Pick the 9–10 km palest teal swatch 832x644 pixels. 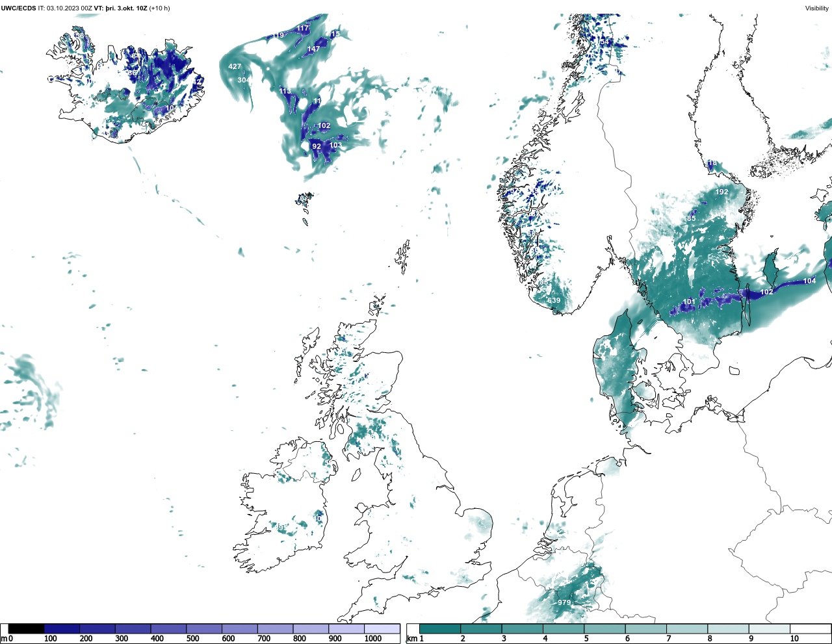[769, 628]
